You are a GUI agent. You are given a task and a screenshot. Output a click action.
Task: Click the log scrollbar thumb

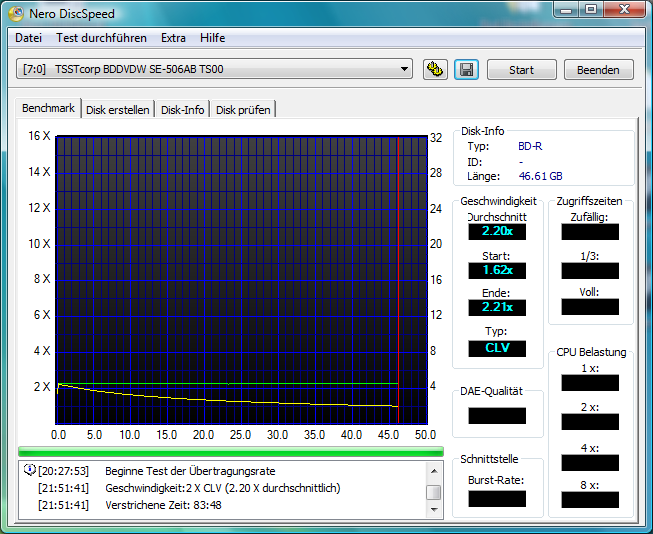pos(434,492)
